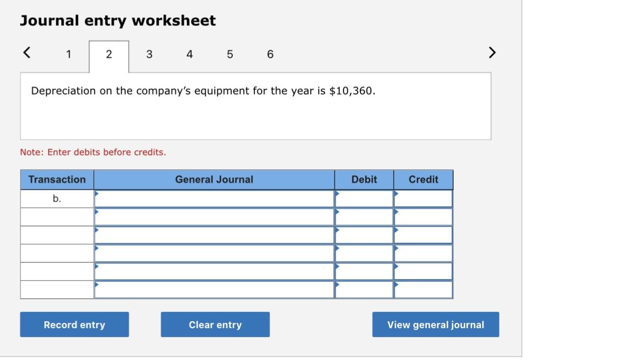Select the transaction cell labeled b.
The width and height of the screenshot is (640, 364).
[56, 198]
